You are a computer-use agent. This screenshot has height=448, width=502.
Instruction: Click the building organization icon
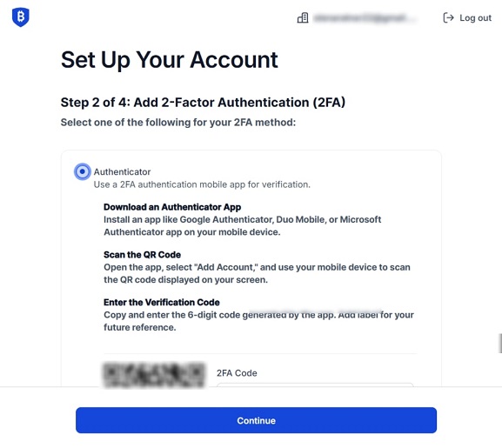point(303,18)
